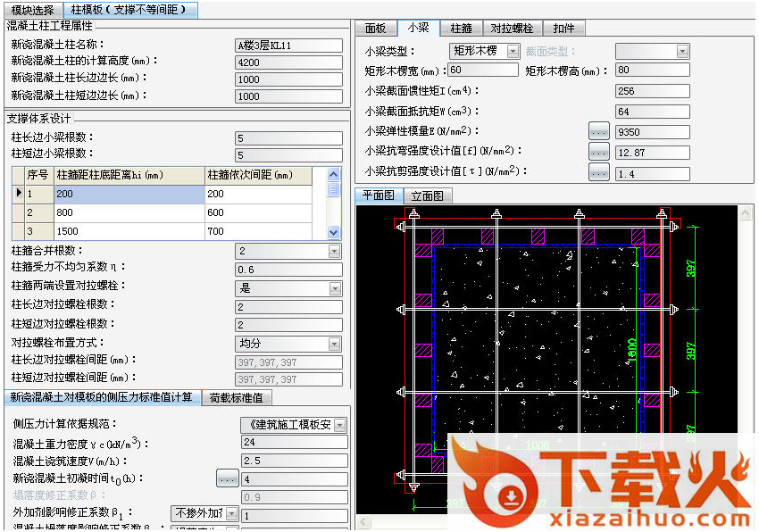759x532 pixels.
Task: Switch to the 面板 tab
Action: [376, 29]
